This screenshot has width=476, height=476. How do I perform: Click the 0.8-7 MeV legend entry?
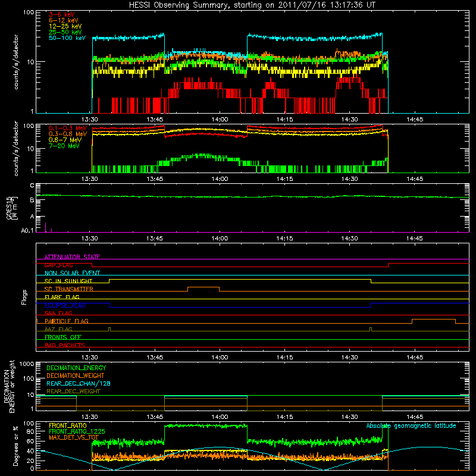[65, 140]
